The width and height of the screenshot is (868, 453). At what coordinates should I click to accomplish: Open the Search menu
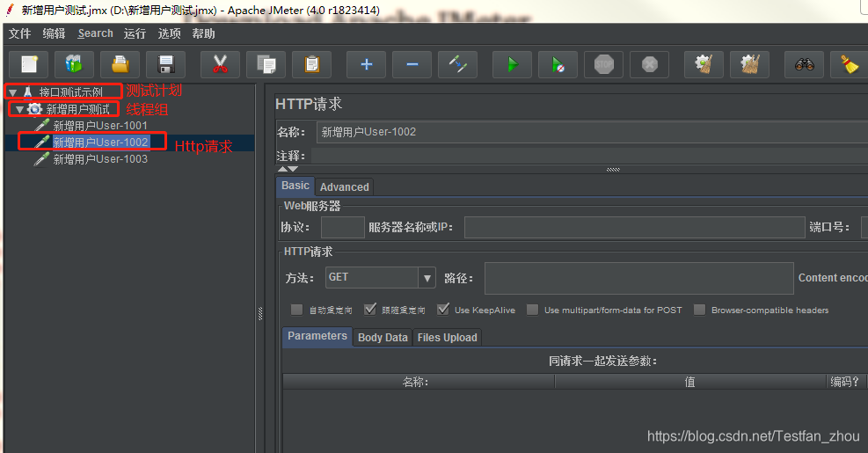coord(95,33)
